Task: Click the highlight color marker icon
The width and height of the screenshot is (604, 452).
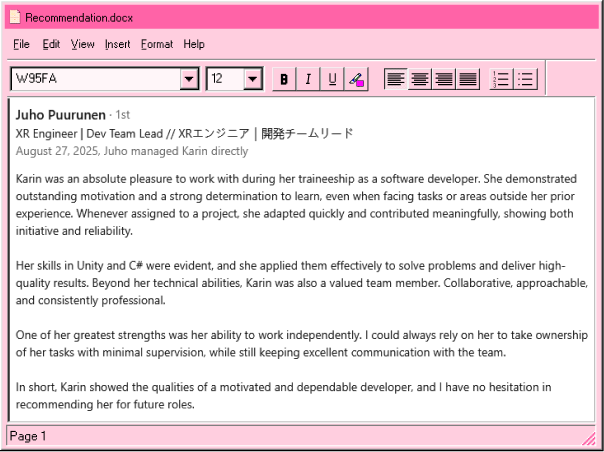Action: click(x=356, y=79)
